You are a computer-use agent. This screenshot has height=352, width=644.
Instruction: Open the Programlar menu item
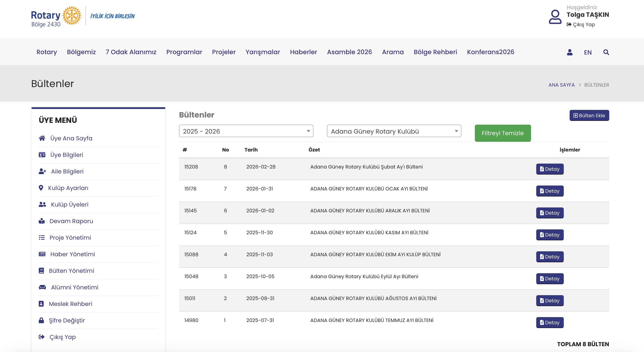(x=184, y=52)
